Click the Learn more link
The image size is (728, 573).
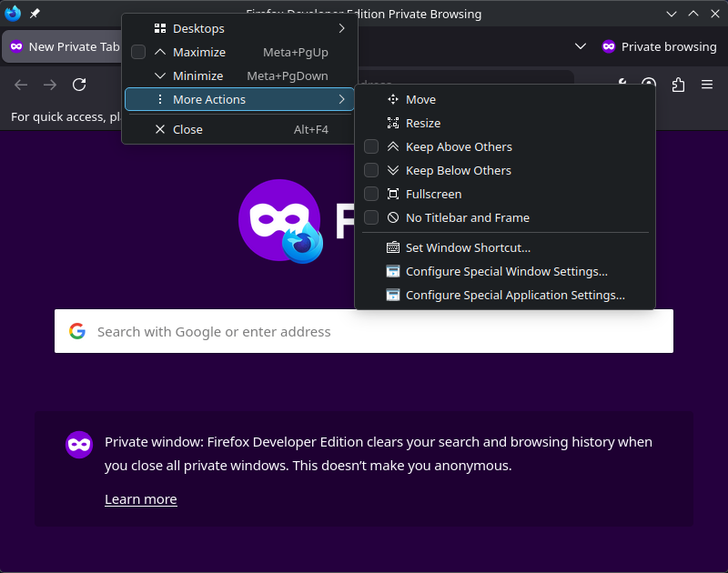point(140,498)
